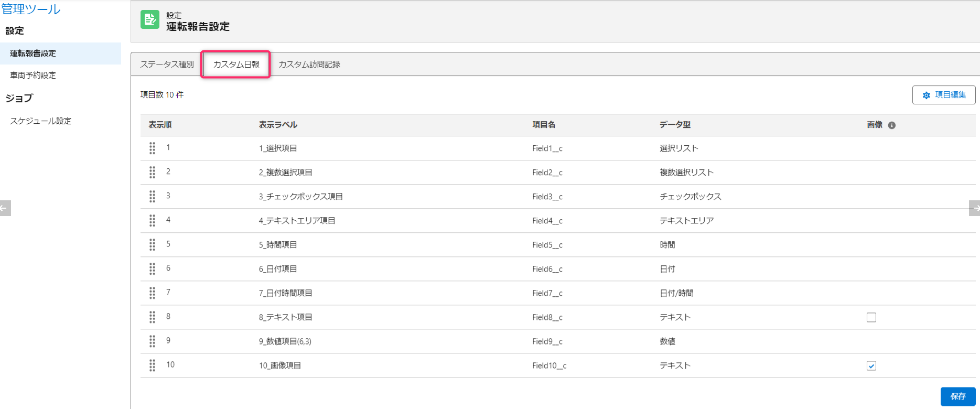980x409 pixels.
Task: Click the 6_日付項目 label cell
Action: click(278, 269)
